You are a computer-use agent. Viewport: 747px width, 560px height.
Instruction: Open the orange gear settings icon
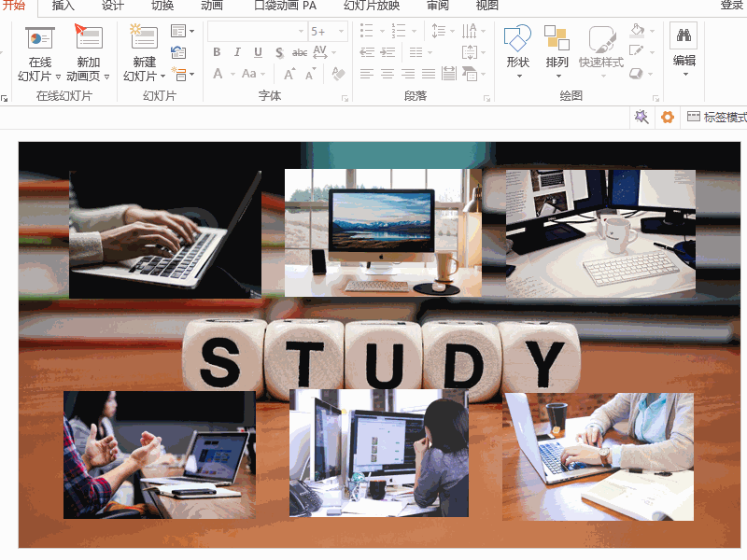point(668,117)
